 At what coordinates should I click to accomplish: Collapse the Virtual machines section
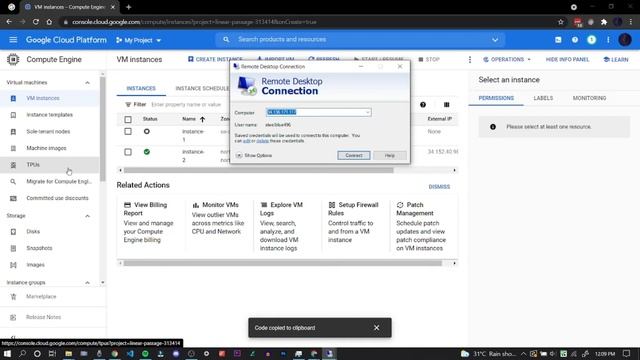pos(87,82)
